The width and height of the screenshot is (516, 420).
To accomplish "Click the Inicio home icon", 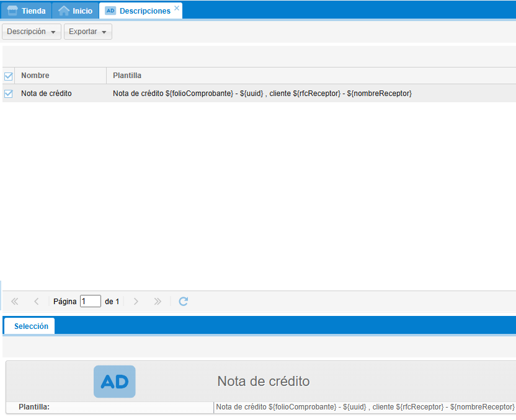I will coord(63,11).
